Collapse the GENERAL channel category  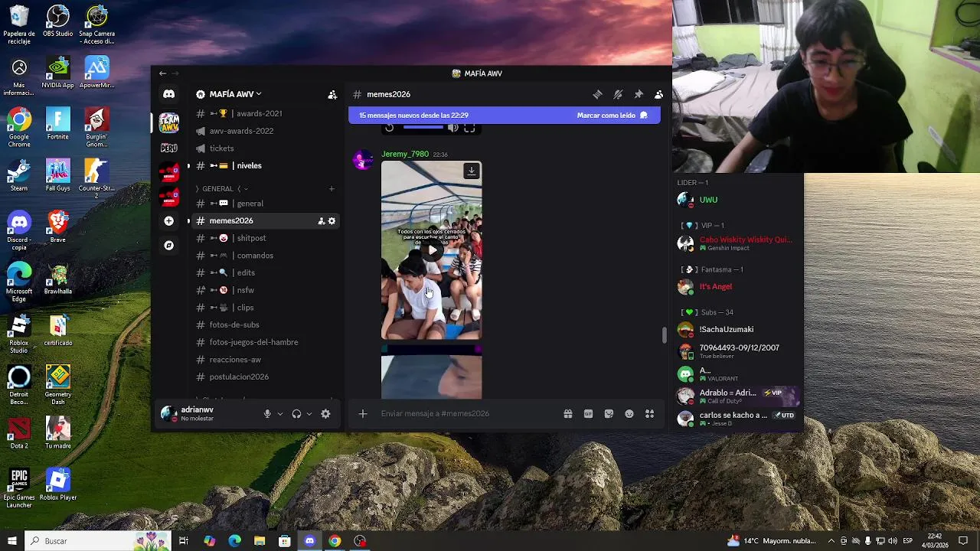[x=222, y=188]
